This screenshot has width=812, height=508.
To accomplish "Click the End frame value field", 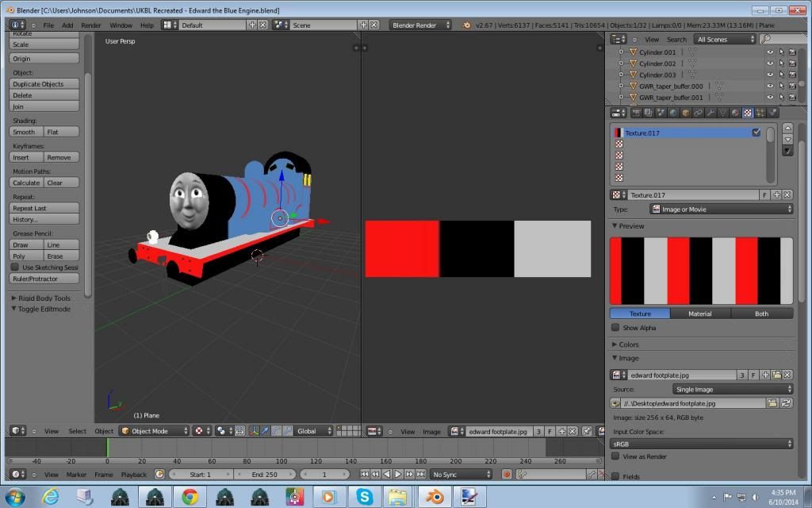I will point(265,475).
